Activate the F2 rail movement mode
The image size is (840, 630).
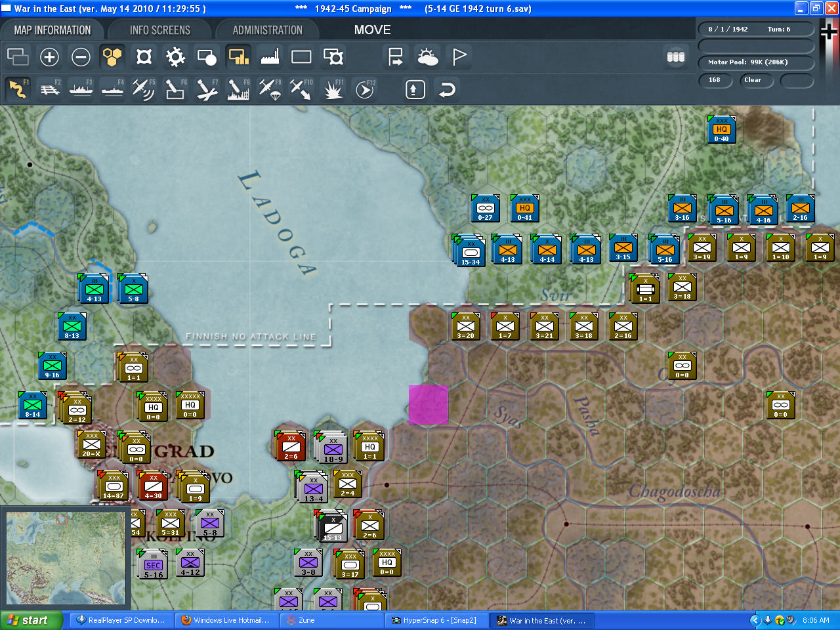pos(50,89)
